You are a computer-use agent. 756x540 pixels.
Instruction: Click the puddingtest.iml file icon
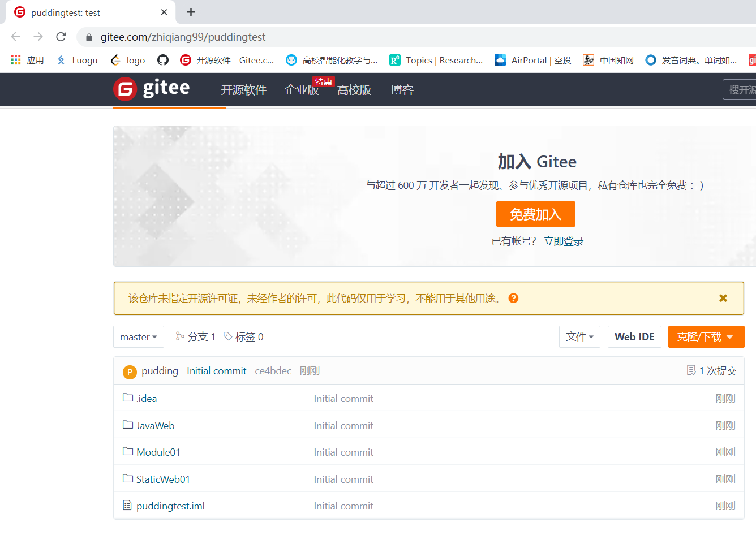click(127, 505)
